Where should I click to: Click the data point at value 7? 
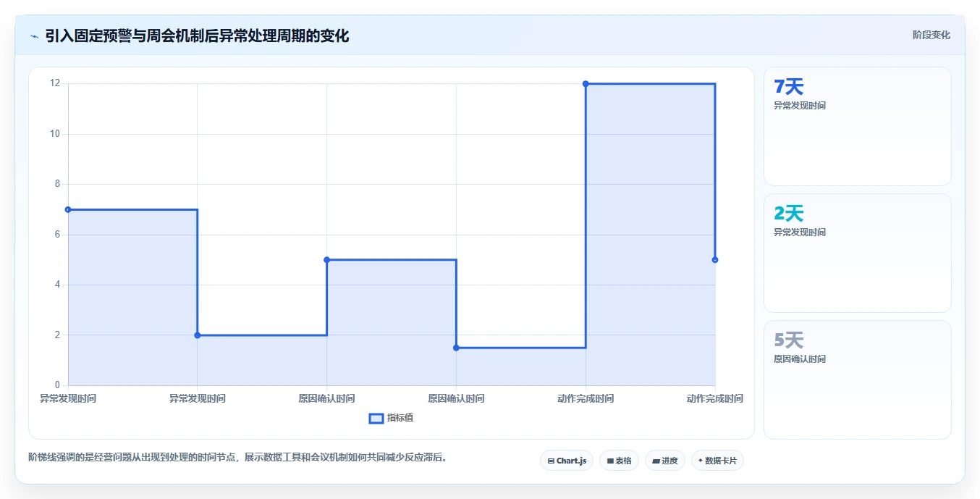click(68, 210)
